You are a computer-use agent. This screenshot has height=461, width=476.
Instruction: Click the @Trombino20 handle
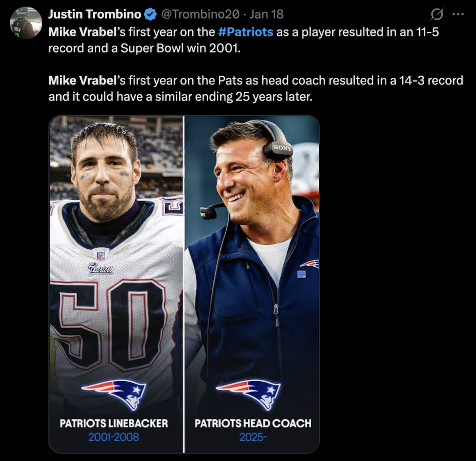click(x=200, y=14)
